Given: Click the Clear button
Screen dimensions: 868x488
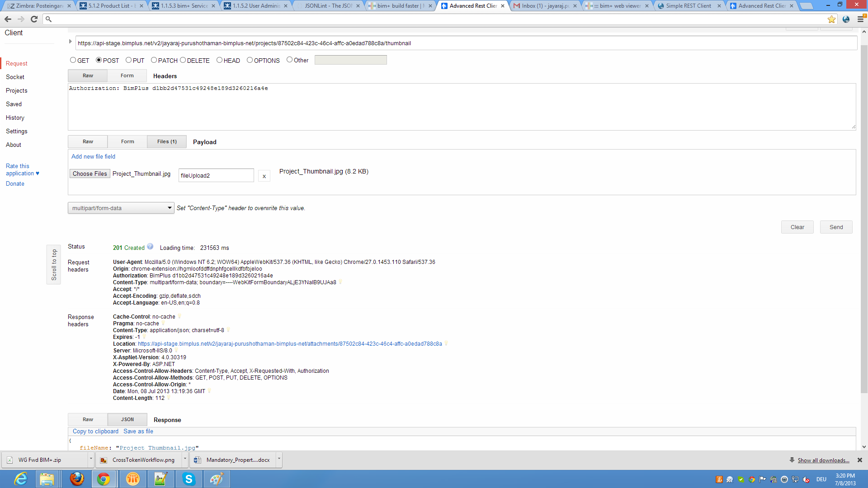Looking at the screenshot, I should pyautogui.click(x=797, y=227).
